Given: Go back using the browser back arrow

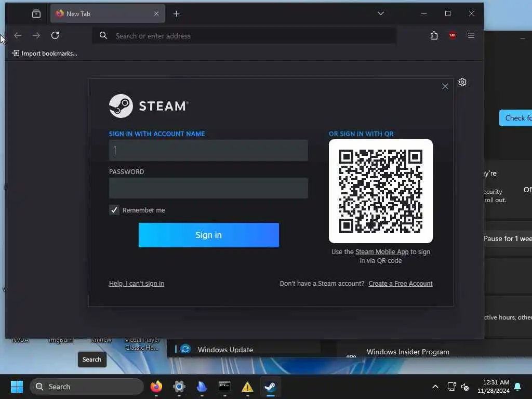Looking at the screenshot, I should tap(18, 35).
